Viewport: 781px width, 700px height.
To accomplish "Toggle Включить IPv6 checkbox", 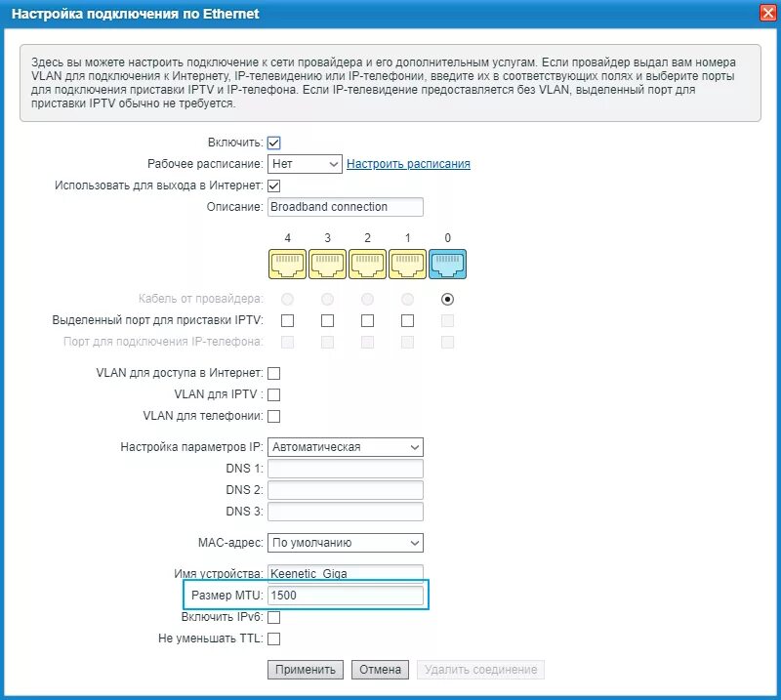I will (274, 617).
